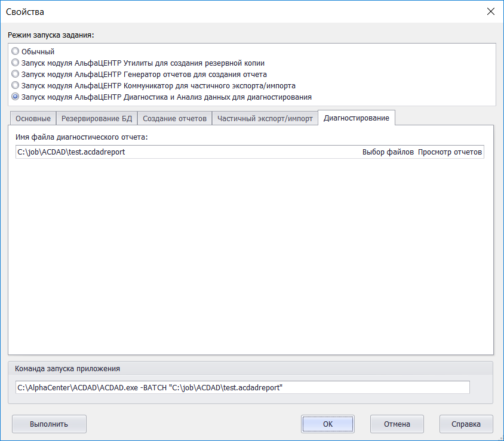Screen dimensions: 504x441
Task: Click the Команда запуска приложения heading
Action: point(67,369)
